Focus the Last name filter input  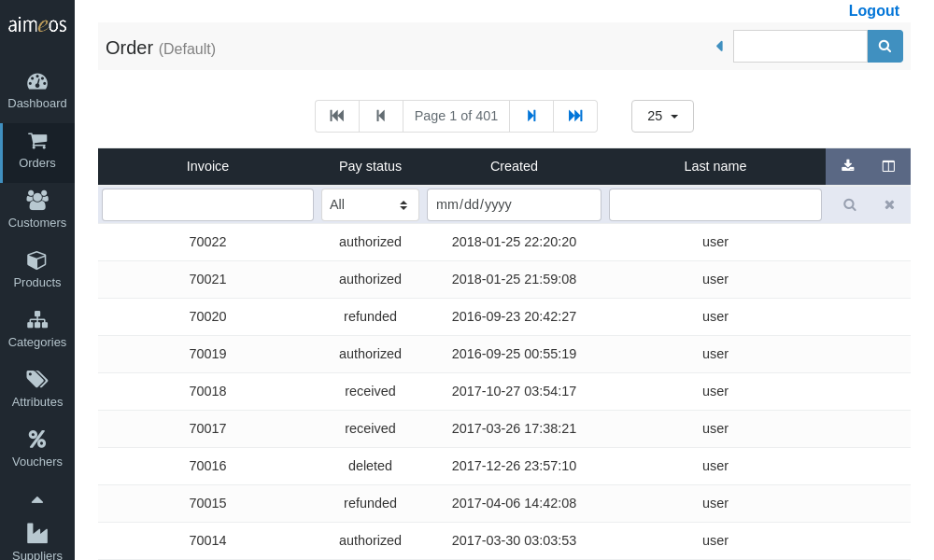pyautogui.click(x=715, y=204)
